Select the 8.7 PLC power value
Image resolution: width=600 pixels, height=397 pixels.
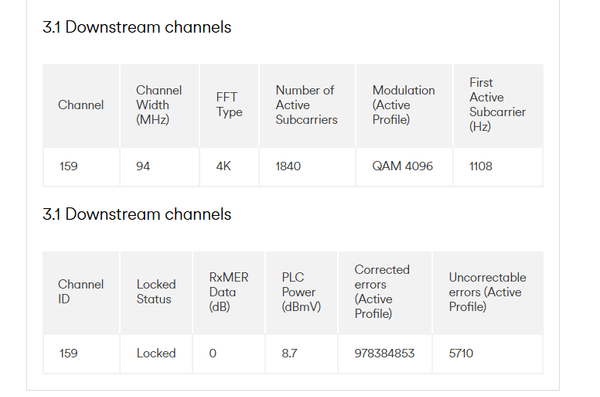[x=289, y=353]
